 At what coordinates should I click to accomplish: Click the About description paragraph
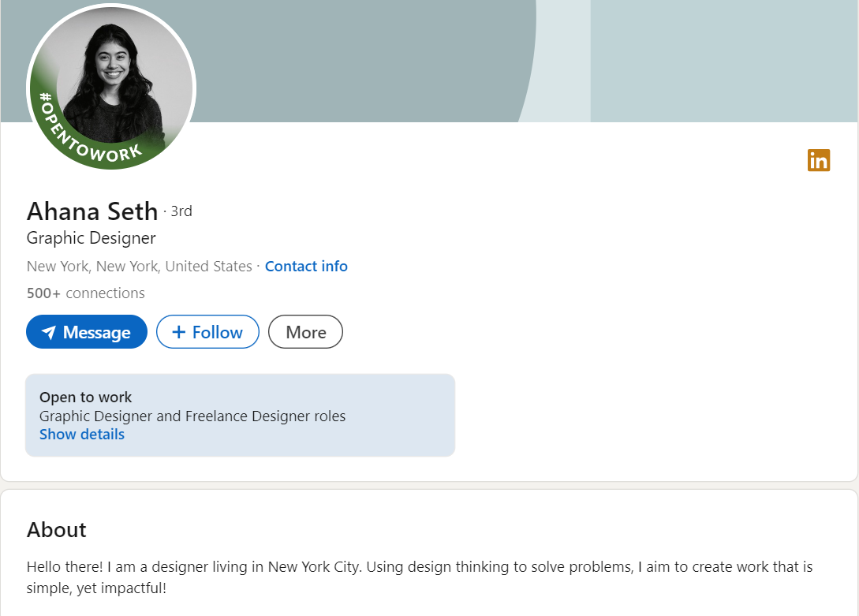pyautogui.click(x=419, y=577)
